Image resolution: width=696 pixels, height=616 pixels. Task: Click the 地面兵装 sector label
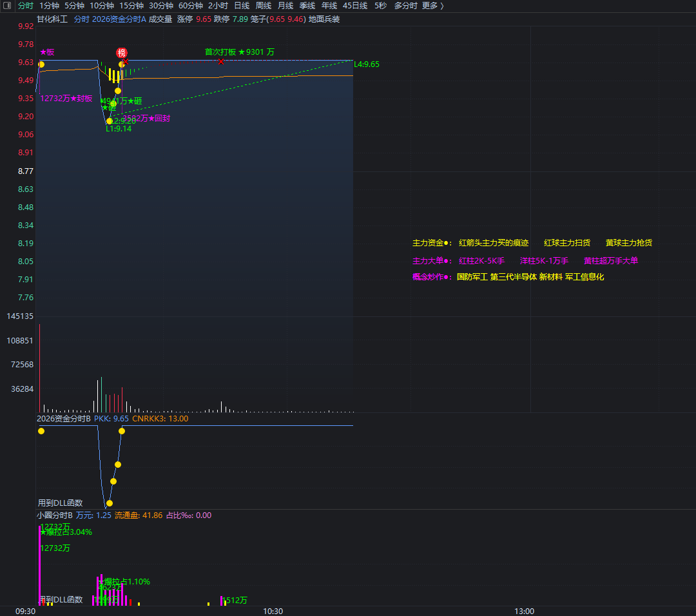[324, 19]
